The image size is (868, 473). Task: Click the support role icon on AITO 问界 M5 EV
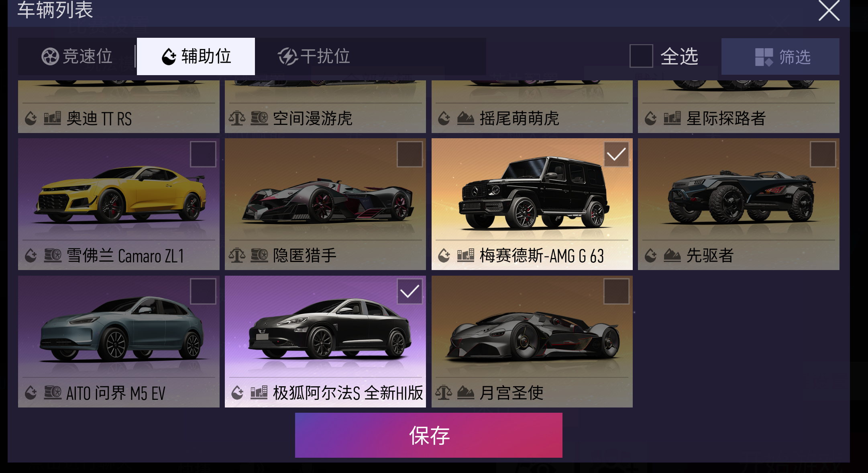[x=31, y=393]
